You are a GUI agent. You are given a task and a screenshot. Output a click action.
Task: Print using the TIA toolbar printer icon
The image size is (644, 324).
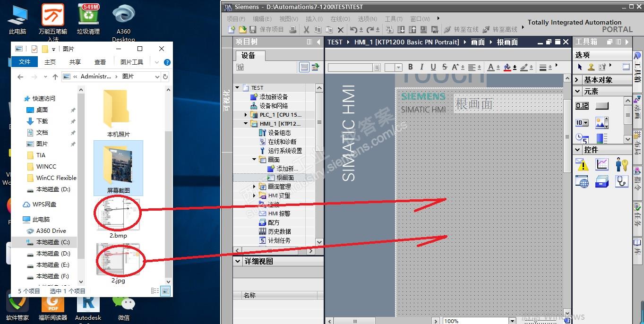(x=293, y=29)
